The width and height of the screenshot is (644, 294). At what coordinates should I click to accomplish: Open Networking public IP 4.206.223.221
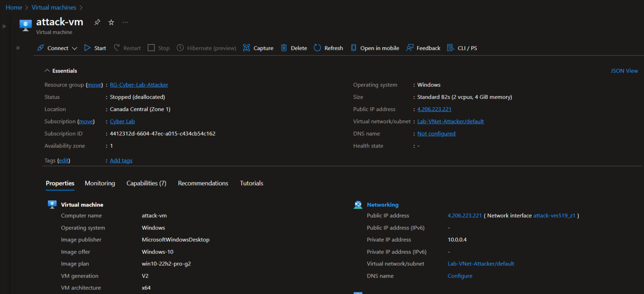(465, 216)
